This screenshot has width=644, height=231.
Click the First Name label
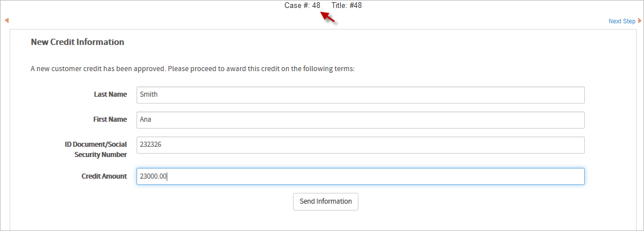tap(110, 119)
